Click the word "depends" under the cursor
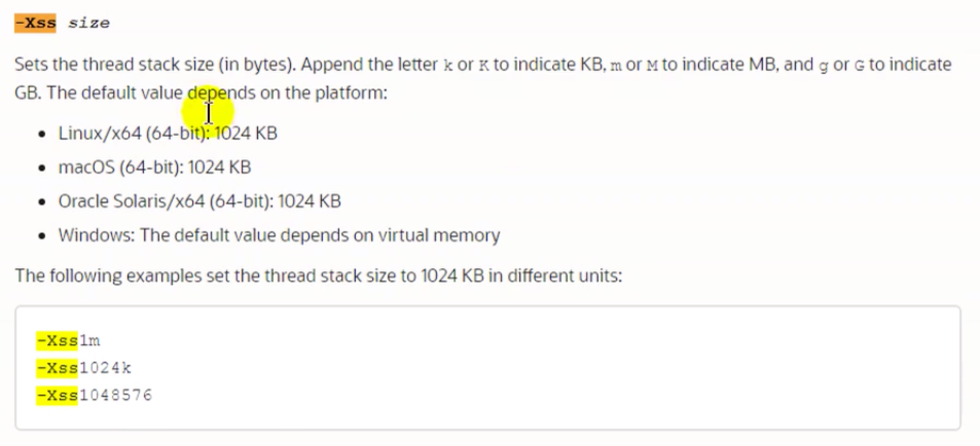Screen dimensions: 980x446 coord(221,93)
